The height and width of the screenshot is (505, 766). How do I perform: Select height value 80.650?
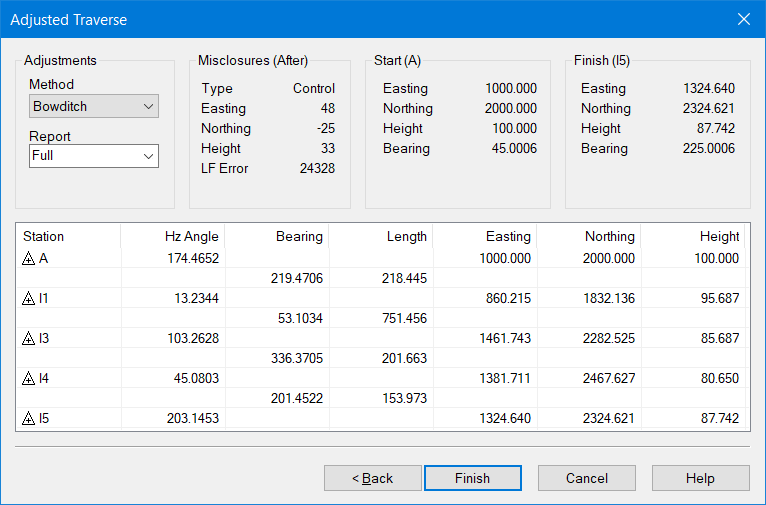[720, 379]
